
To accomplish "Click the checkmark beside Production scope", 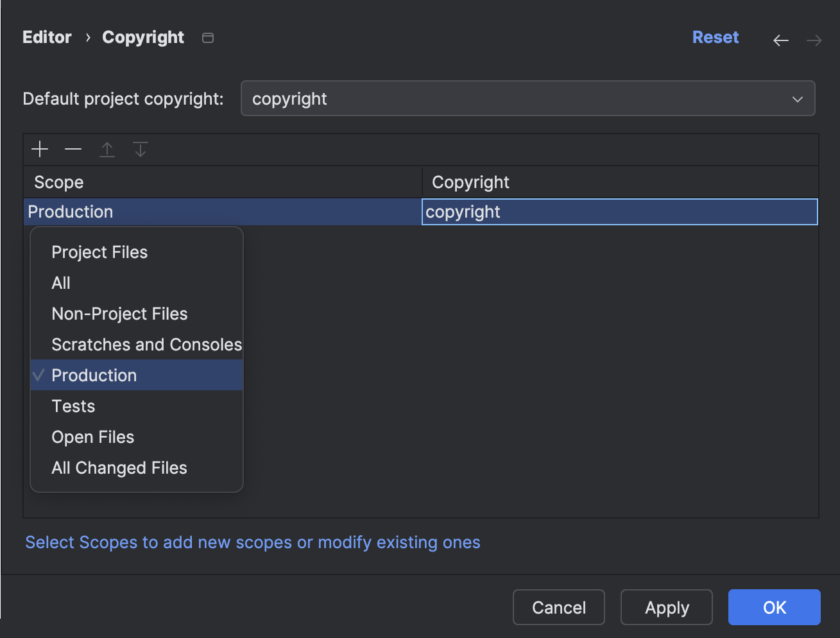I will [x=39, y=375].
